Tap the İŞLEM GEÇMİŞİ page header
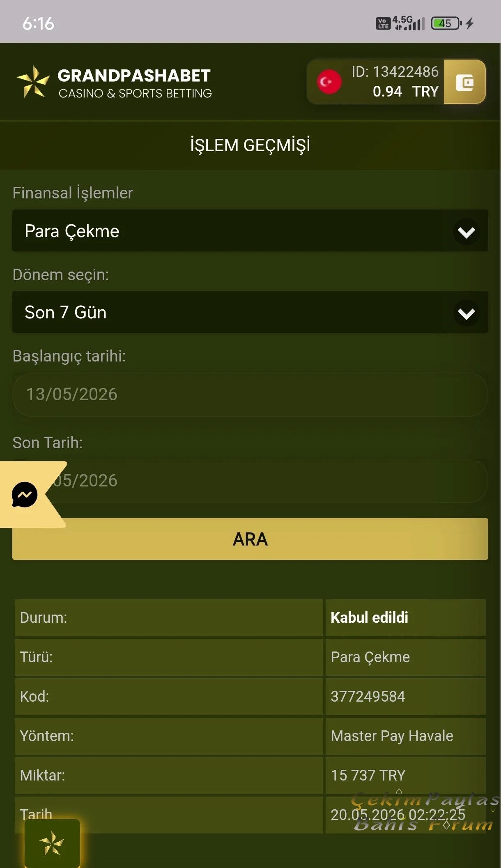The image size is (501, 868). point(250,145)
